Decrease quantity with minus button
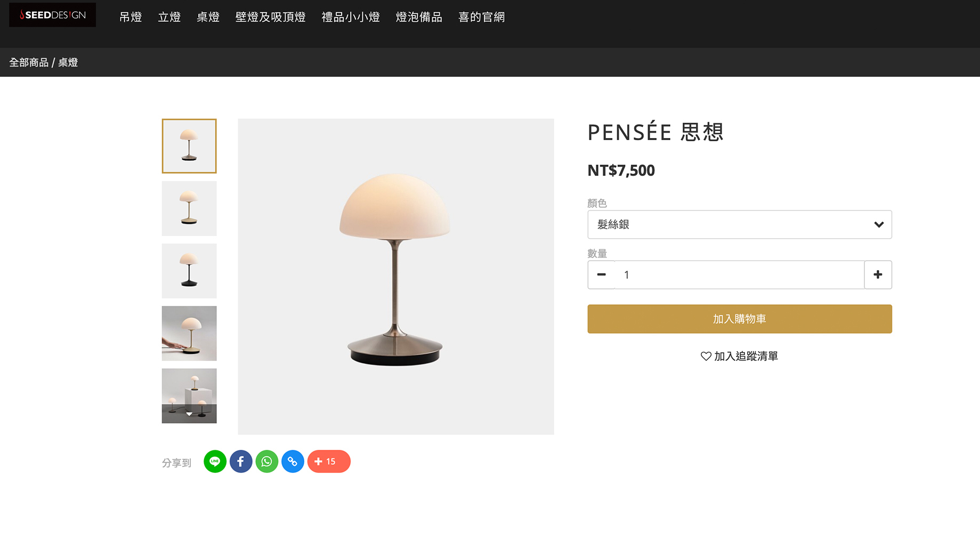980x534 pixels. tap(602, 274)
